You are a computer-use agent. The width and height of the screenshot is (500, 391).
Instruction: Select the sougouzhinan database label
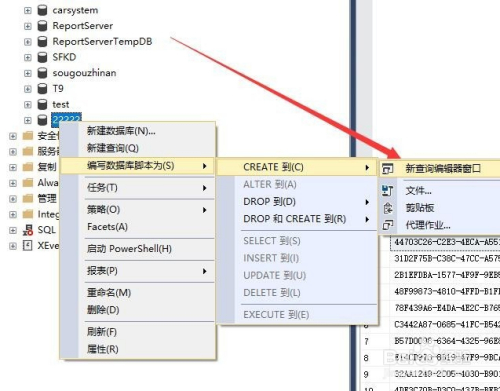click(84, 73)
